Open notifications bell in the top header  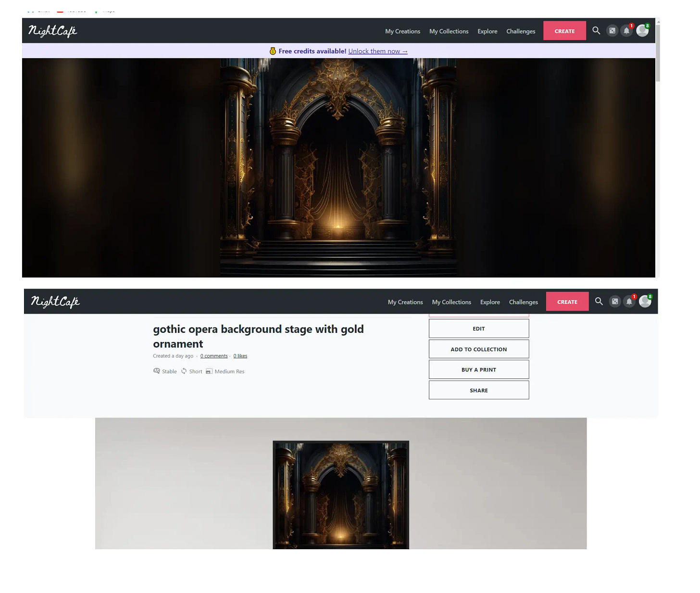(626, 31)
